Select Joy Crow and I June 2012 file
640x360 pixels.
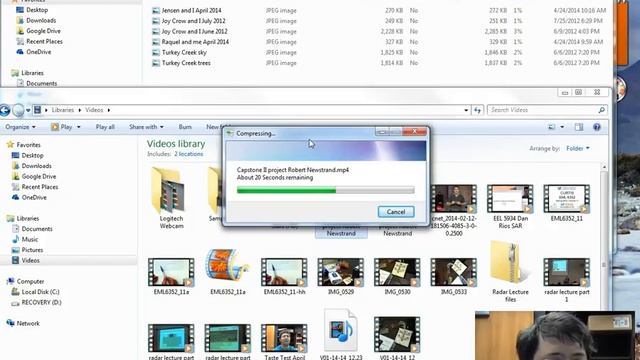pyautogui.click(x=194, y=31)
